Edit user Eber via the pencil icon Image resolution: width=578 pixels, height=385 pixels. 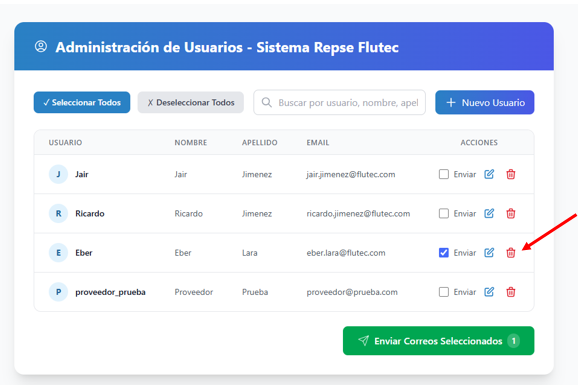(489, 253)
